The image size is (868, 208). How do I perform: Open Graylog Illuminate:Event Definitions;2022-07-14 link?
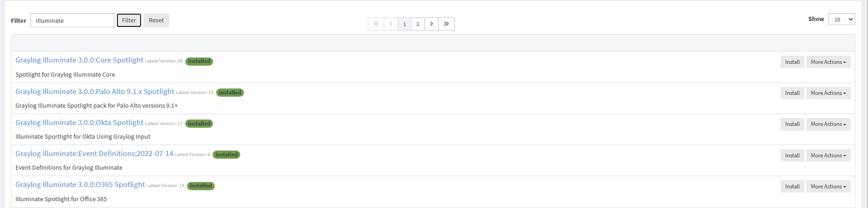tap(94, 154)
